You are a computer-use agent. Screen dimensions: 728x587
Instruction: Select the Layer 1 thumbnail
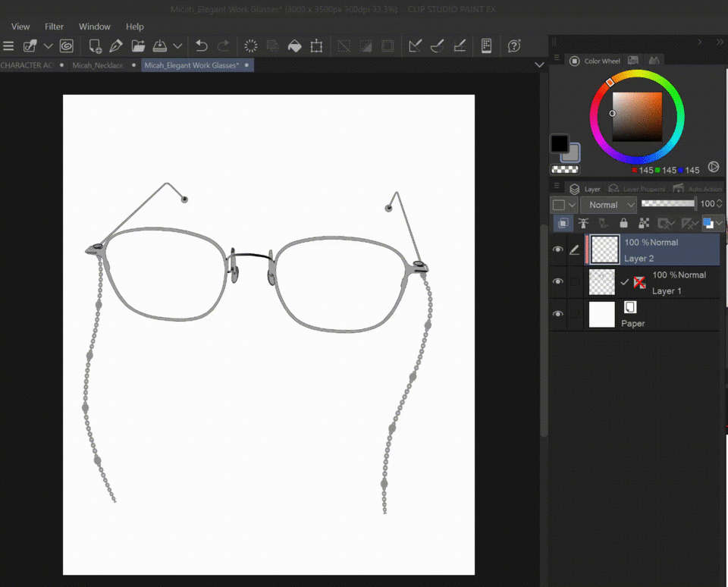(602, 282)
